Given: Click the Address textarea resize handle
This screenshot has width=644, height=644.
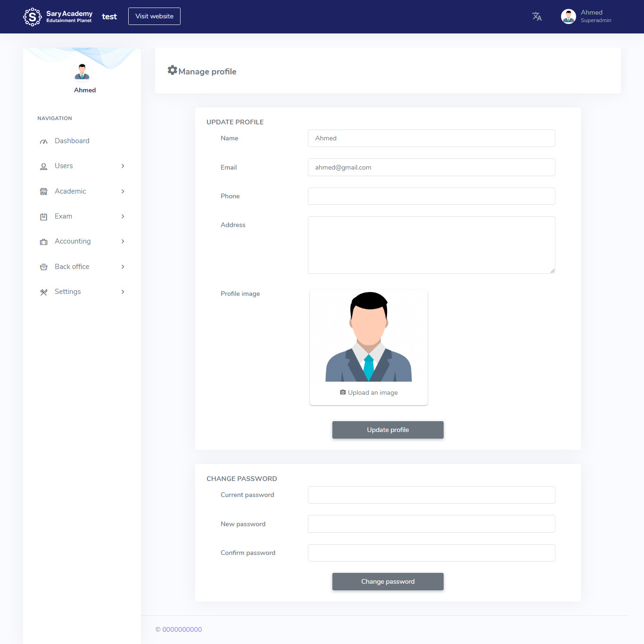Looking at the screenshot, I should 553,270.
